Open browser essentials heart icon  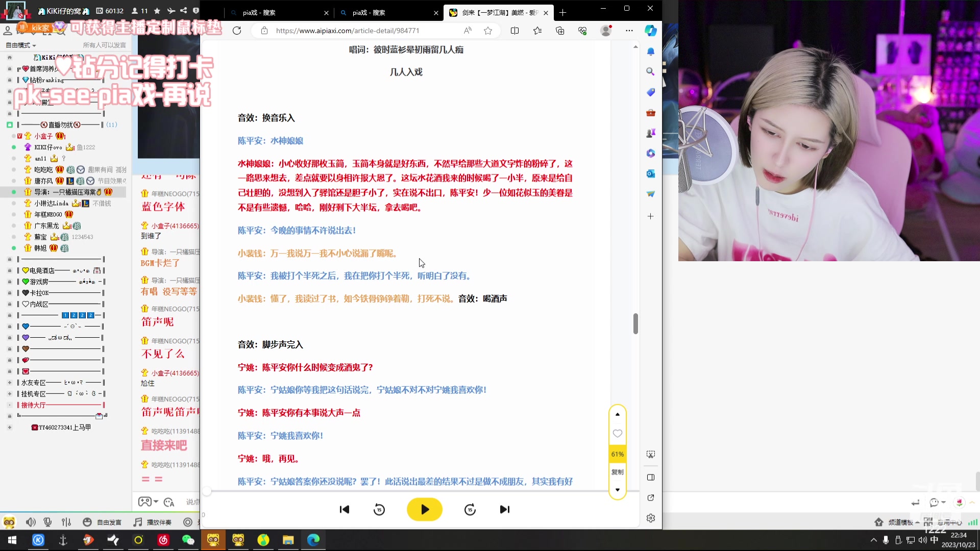coord(582,31)
